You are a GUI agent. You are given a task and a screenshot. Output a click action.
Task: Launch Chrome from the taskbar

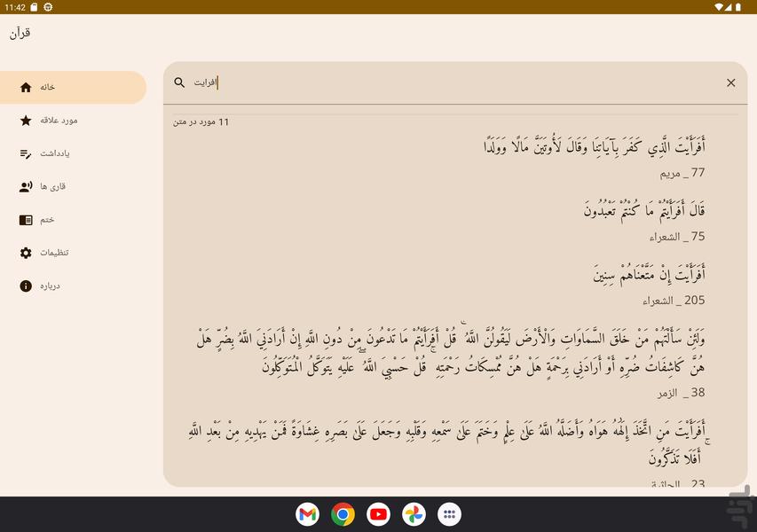point(343,514)
